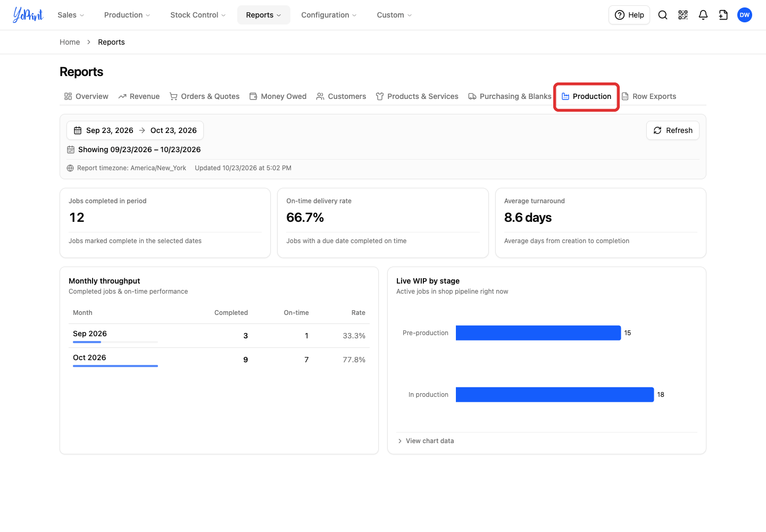Open the Sales dropdown menu
Screen dimensions: 766x532
pos(71,15)
